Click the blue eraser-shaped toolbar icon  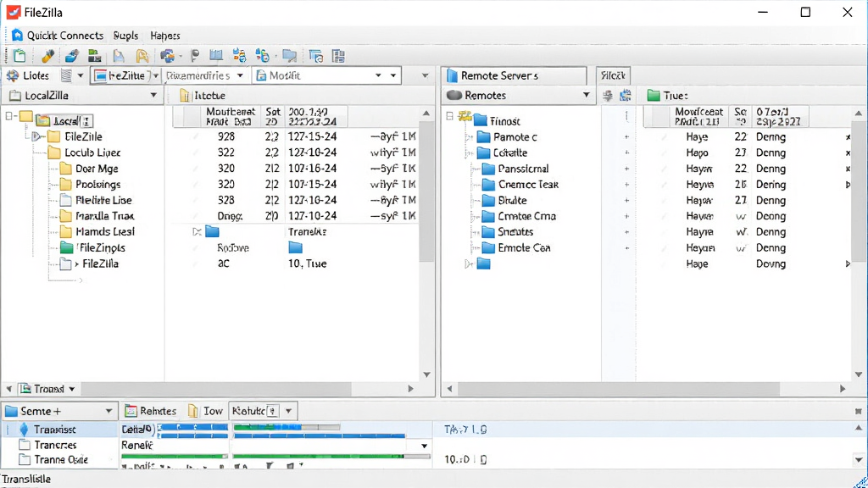click(71, 55)
